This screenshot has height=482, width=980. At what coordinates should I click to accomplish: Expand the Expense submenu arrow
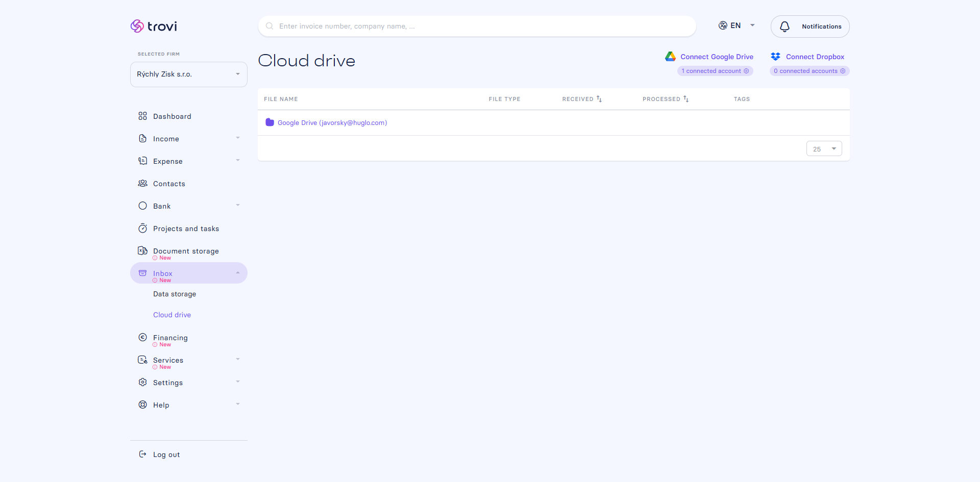[x=238, y=161]
